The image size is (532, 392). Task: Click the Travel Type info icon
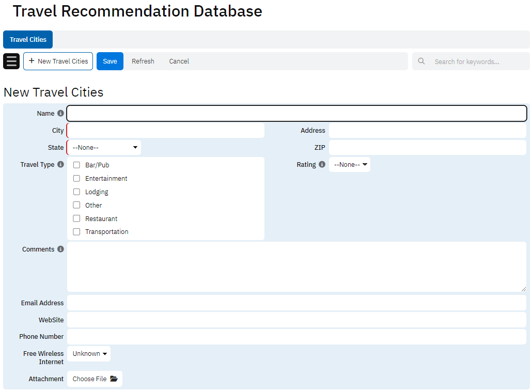click(60, 165)
